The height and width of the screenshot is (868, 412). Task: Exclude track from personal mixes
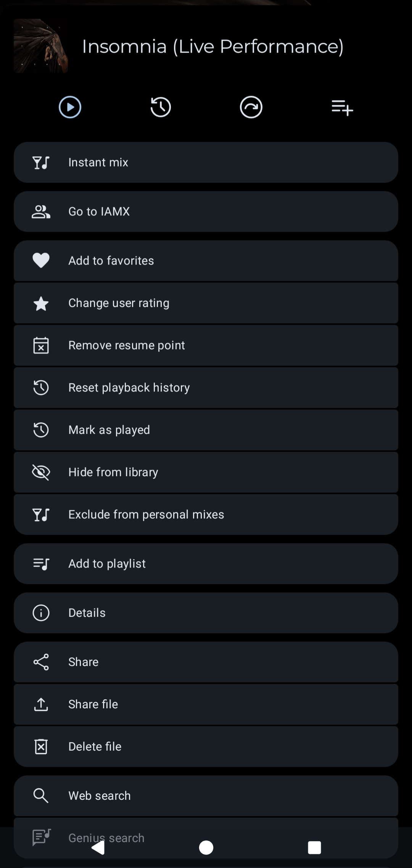206,515
